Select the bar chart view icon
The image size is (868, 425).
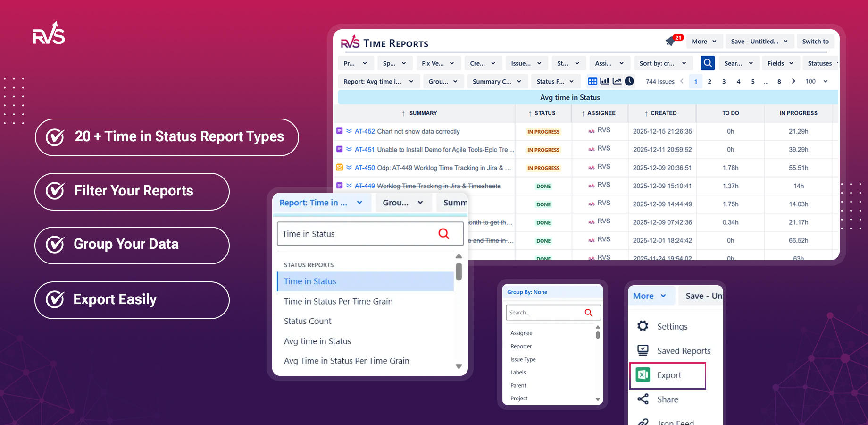point(605,81)
